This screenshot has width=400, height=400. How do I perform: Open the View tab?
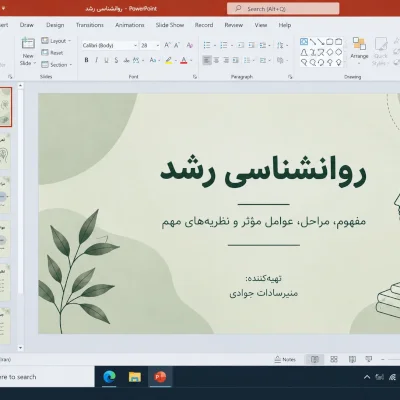pyautogui.click(x=261, y=25)
